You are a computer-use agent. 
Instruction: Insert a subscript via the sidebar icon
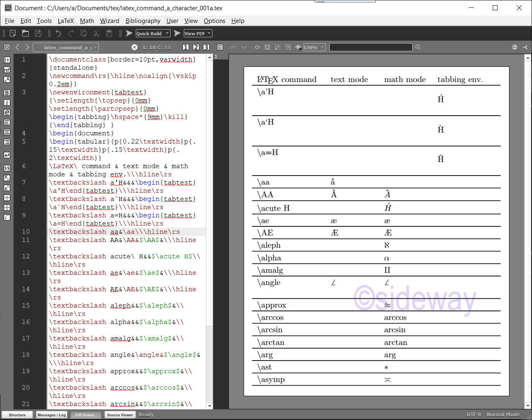tap(7, 178)
